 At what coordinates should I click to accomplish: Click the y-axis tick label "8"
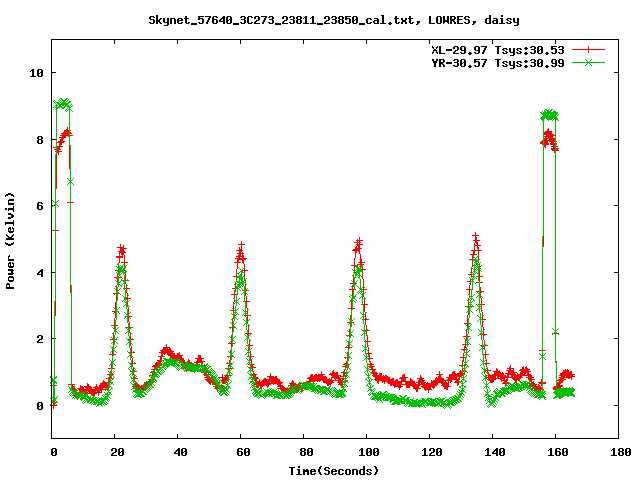[x=40, y=140]
